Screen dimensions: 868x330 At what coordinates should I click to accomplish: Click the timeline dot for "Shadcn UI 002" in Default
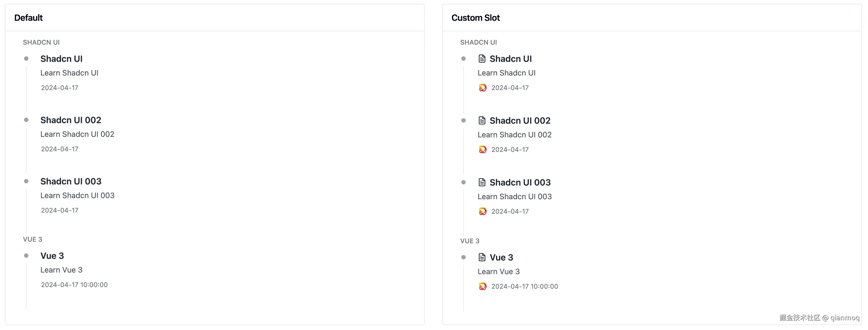tap(26, 120)
